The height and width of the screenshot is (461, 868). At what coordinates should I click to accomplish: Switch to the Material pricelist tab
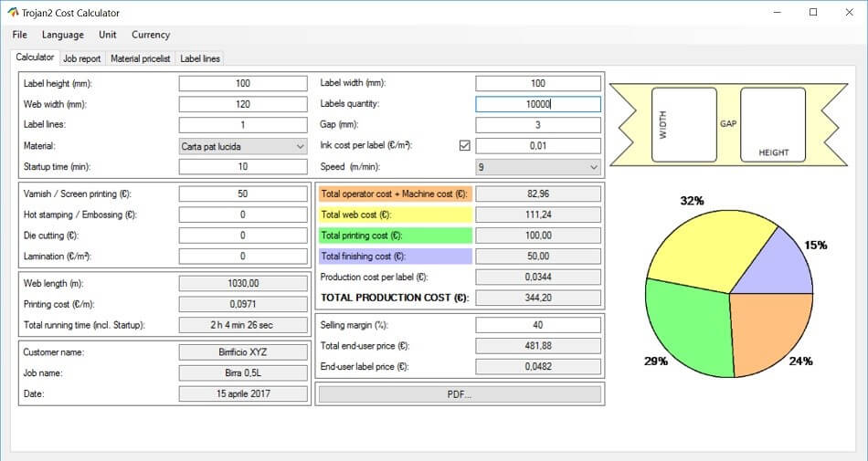tap(141, 58)
